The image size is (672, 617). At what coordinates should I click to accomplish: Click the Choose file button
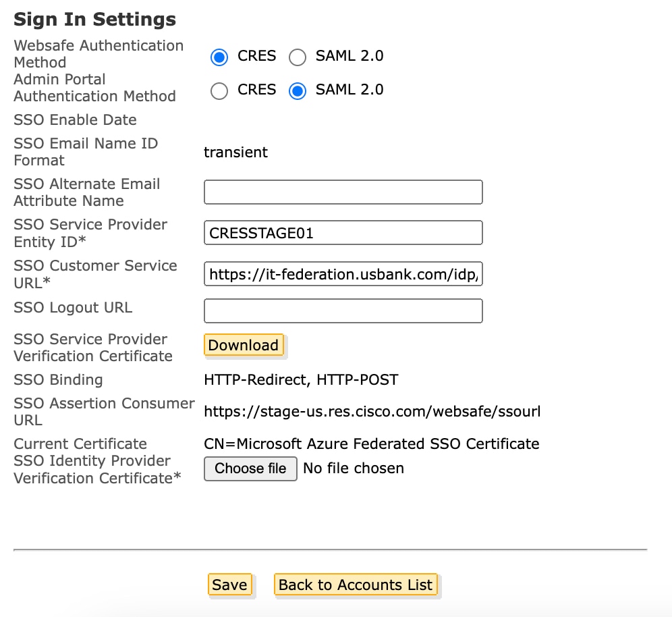(250, 468)
